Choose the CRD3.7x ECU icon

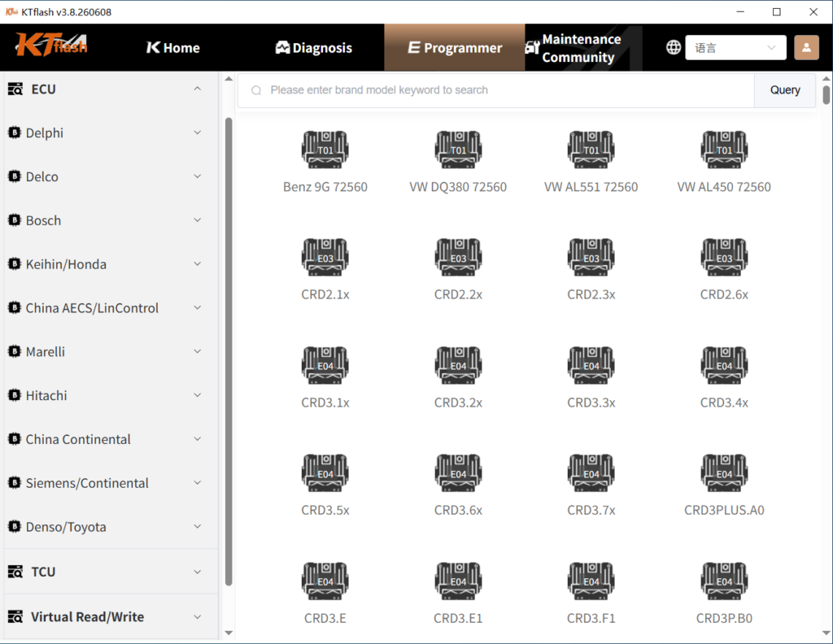pyautogui.click(x=591, y=473)
